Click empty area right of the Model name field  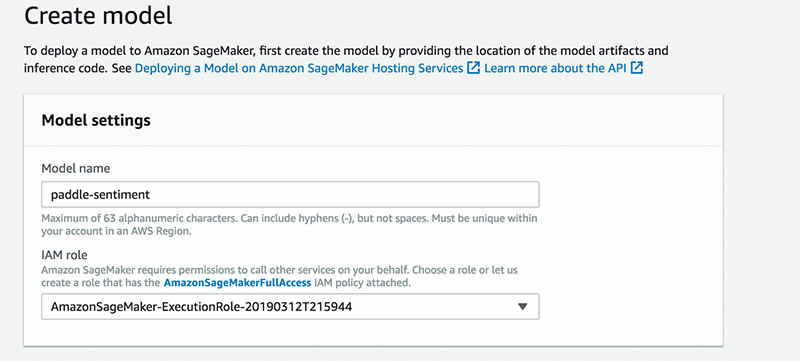[630, 194]
